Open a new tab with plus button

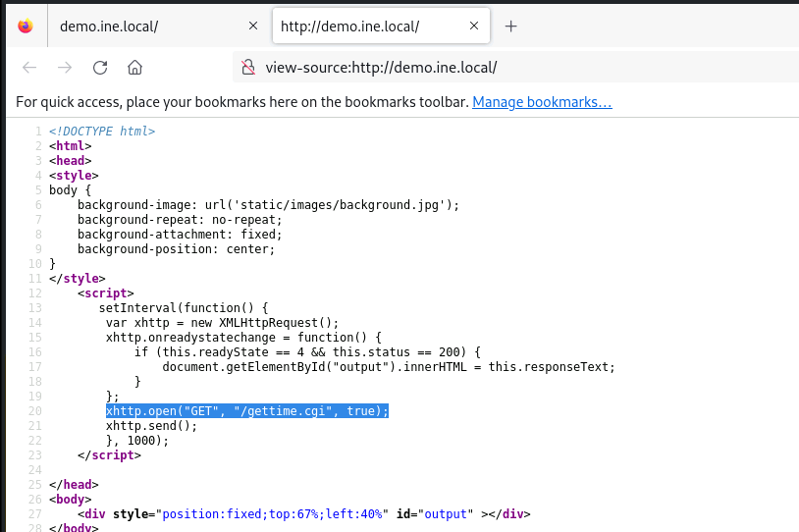510,27
